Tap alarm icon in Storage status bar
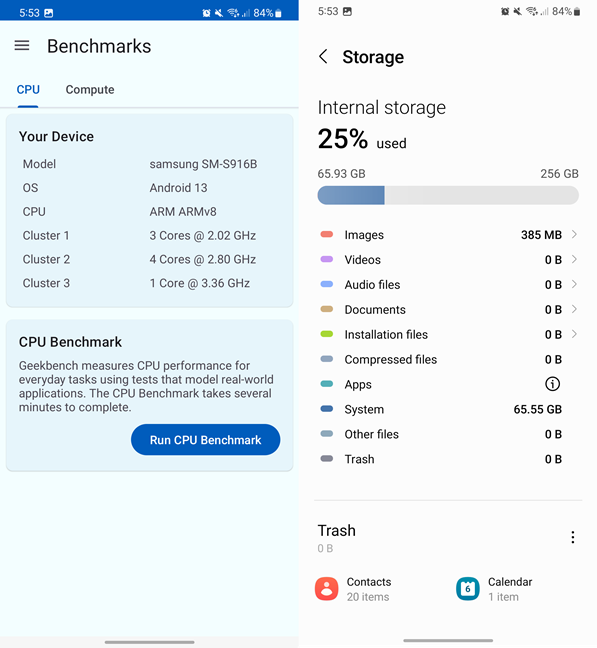Screen dimensions: 597x648 (505, 12)
